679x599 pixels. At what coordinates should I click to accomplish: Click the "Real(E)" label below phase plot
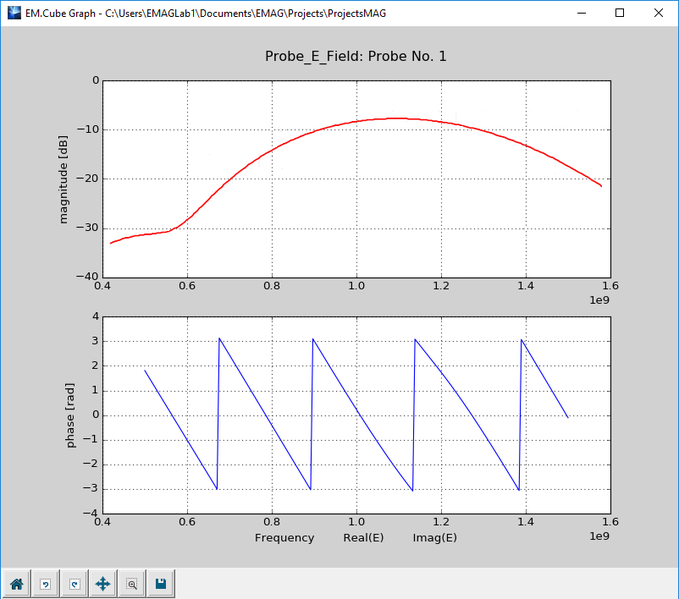pos(363,538)
